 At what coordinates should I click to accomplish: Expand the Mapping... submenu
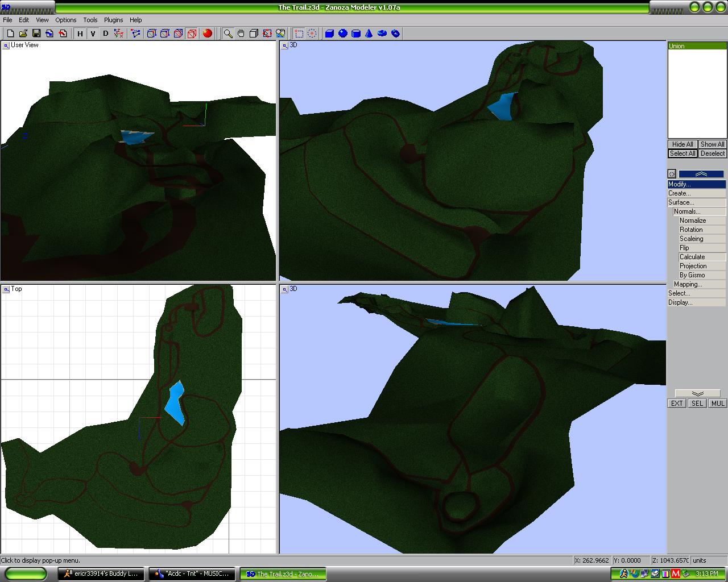pos(688,284)
